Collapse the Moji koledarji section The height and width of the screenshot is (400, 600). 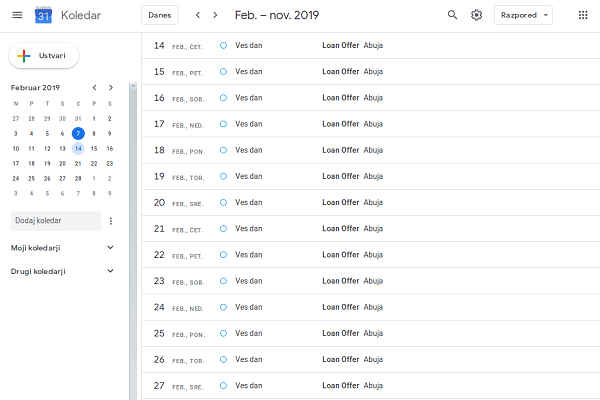[110, 247]
